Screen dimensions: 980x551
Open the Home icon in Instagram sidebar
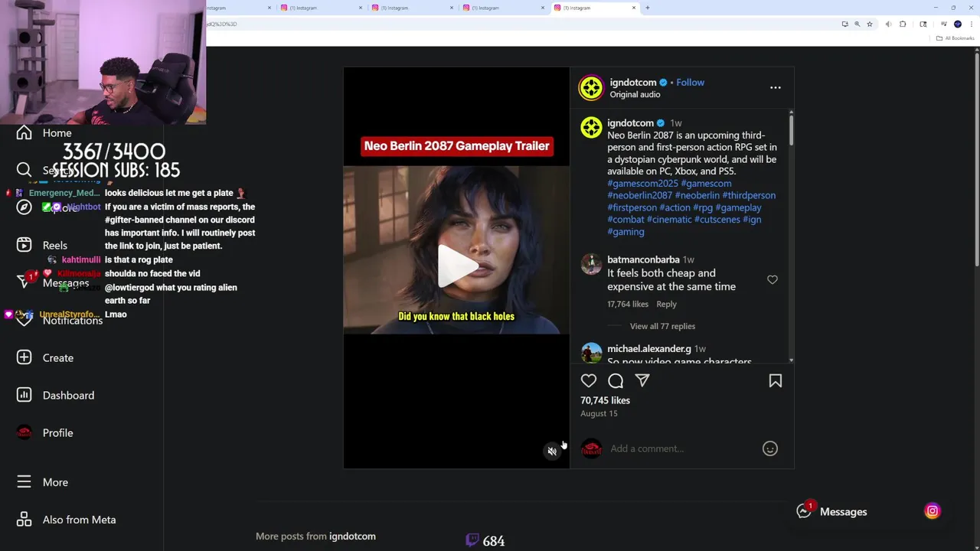pos(24,133)
